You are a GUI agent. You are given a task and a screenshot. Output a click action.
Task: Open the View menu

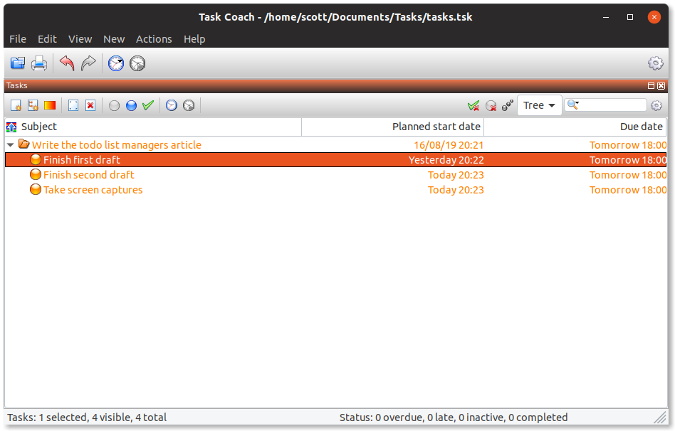80,39
